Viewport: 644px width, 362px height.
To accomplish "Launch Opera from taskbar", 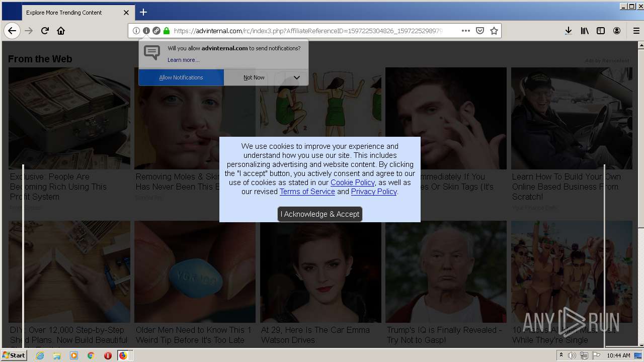I will tap(108, 355).
